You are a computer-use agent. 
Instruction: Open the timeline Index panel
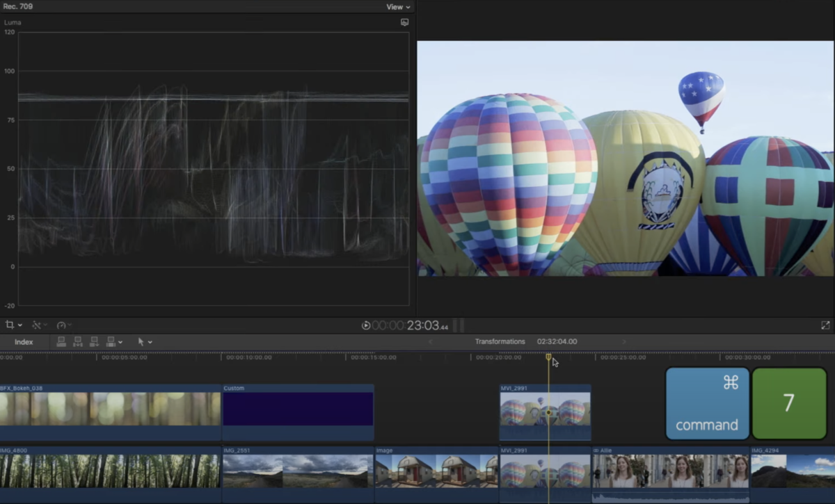coord(24,342)
